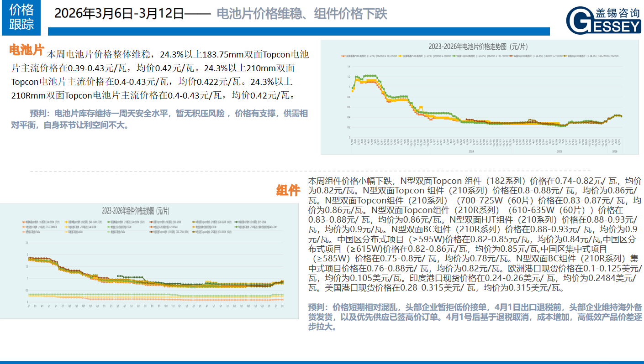Click the yellow PERC 210mm x 210mm legend marker
Screen dimensions: 644x364
tap(401, 56)
